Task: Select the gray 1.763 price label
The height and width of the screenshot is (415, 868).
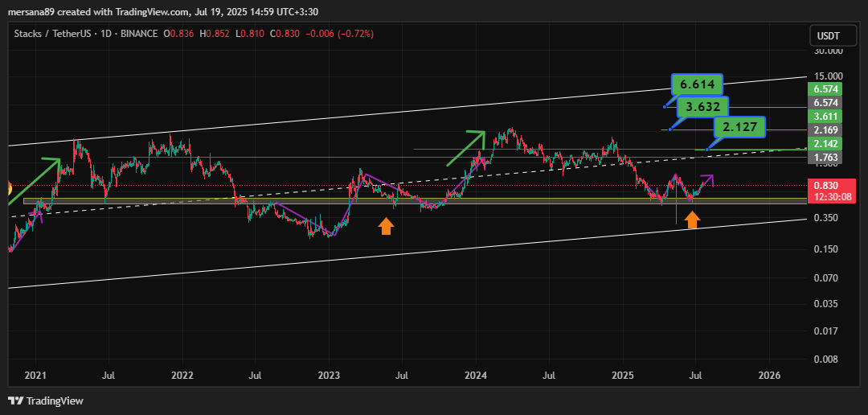Action: point(825,158)
